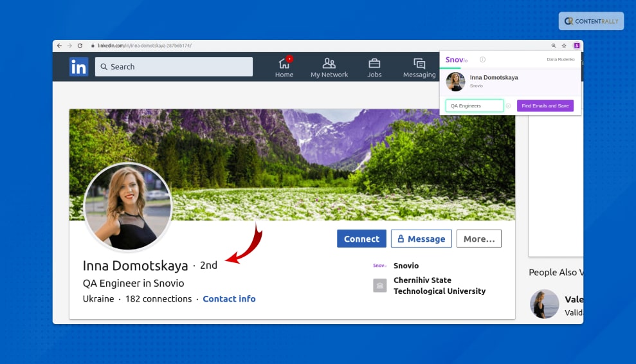Screen dimensions: 636x364
Task: Click the Inna Domotskaya profile name heading
Action: coord(135,266)
